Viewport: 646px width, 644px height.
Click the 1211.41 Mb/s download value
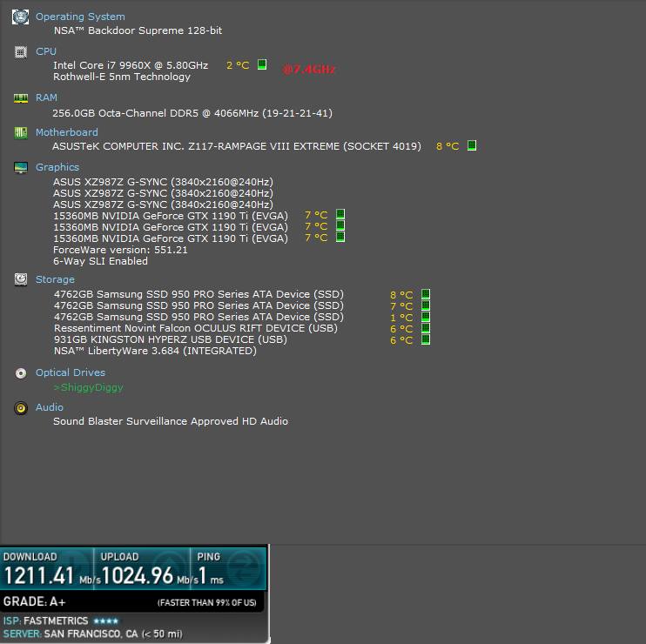52,575
